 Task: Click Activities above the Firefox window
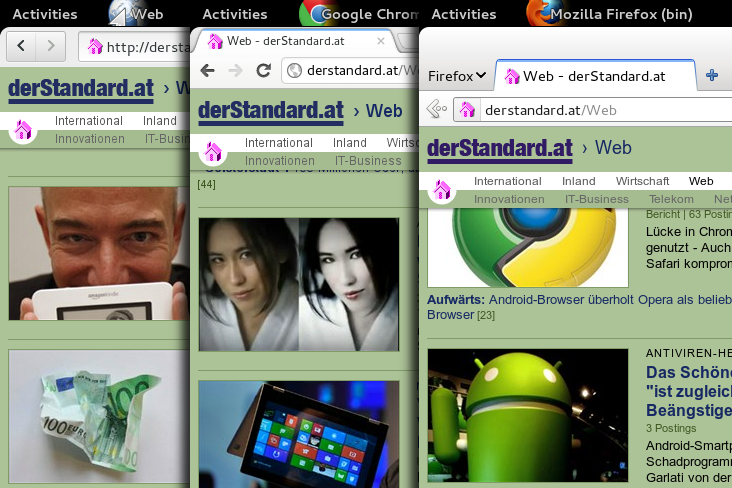click(464, 14)
